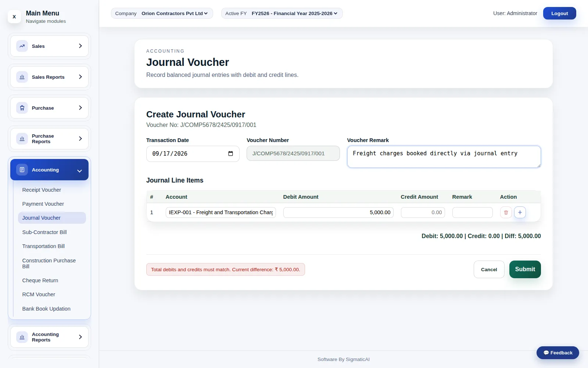
Task: Click the Feedback chat bubble icon
Action: click(x=546, y=353)
